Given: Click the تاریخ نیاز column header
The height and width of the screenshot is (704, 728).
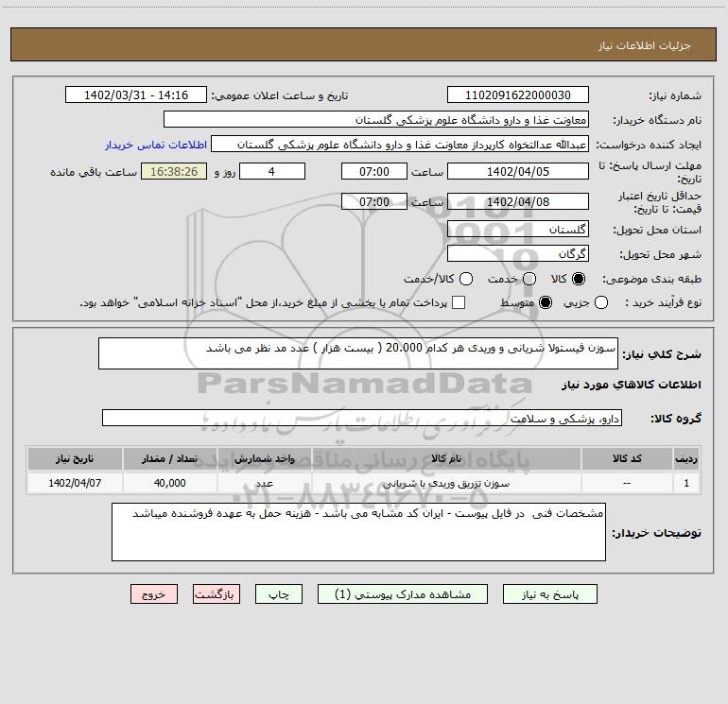Looking at the screenshot, I should pyautogui.click(x=75, y=458).
